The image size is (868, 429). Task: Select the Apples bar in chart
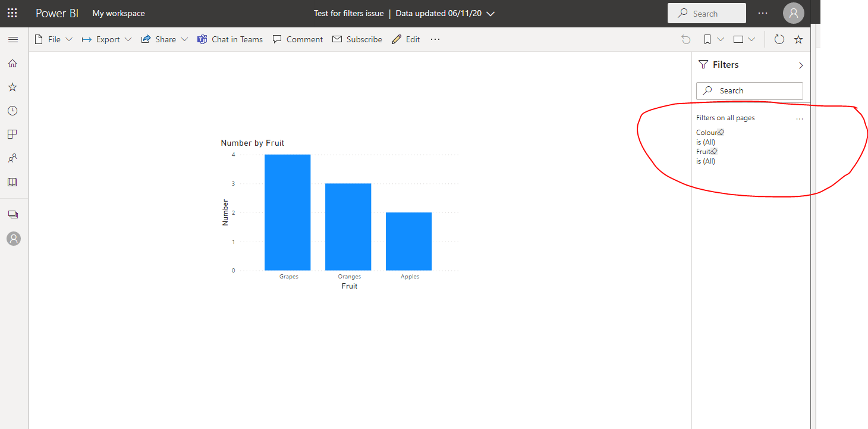[409, 242]
